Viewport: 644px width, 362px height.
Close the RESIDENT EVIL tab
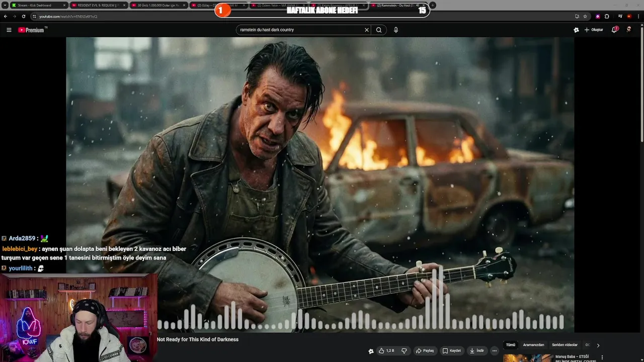(x=124, y=5)
